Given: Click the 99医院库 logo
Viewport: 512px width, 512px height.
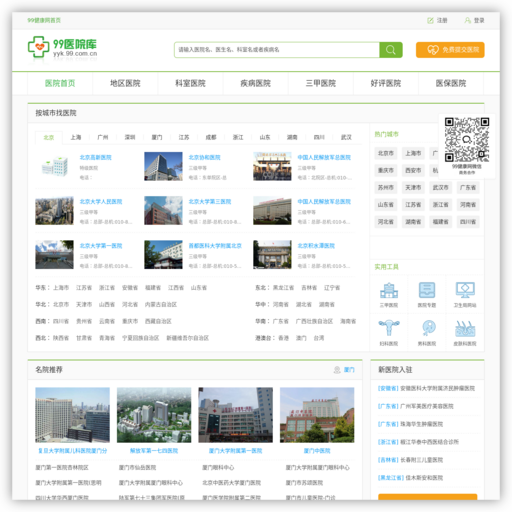Looking at the screenshot, I should [x=62, y=47].
